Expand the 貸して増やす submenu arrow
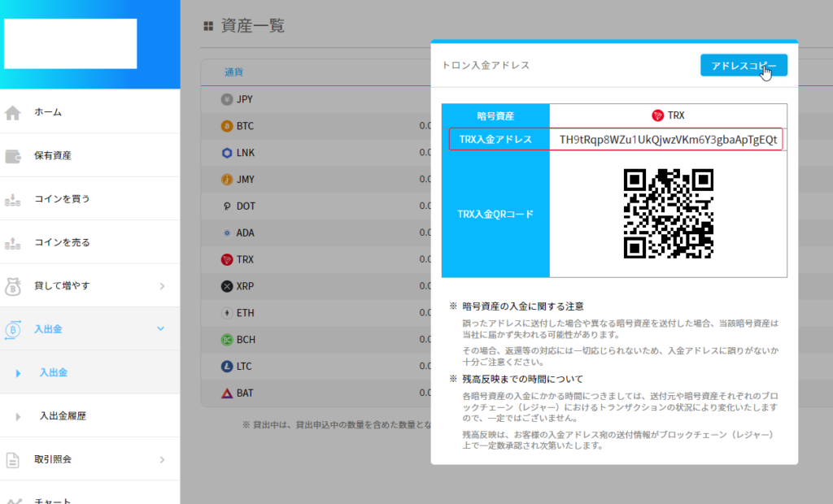 pos(161,285)
